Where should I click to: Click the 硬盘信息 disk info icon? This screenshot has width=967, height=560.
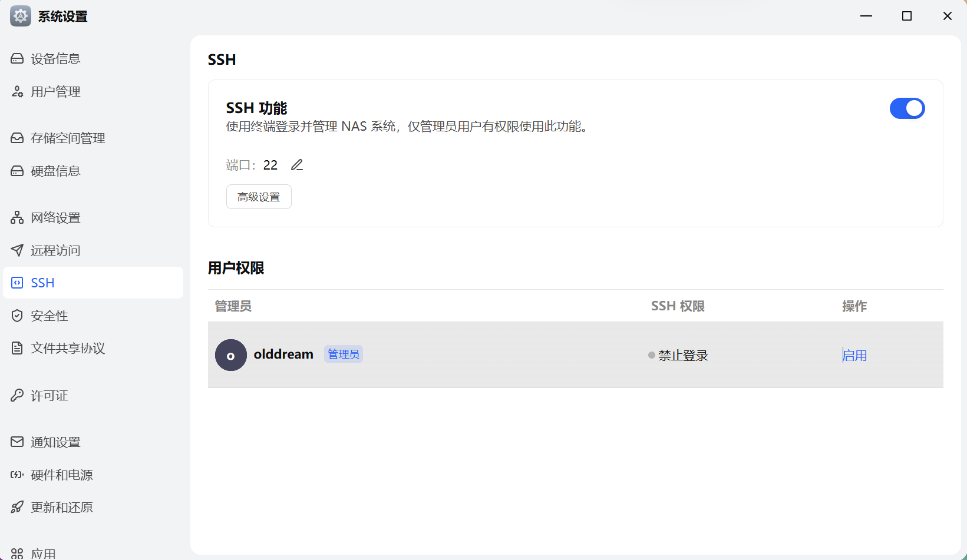point(17,171)
